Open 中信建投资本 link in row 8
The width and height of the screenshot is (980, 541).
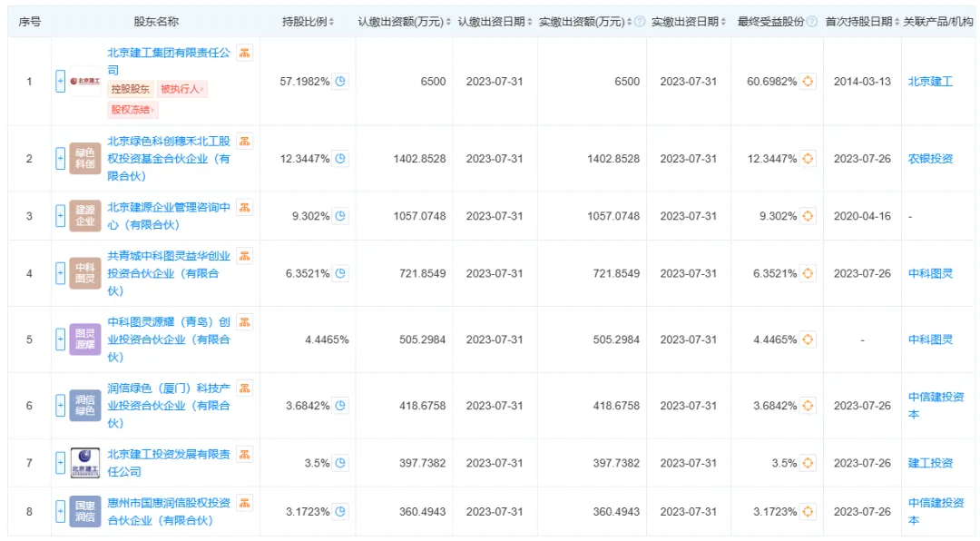936,512
